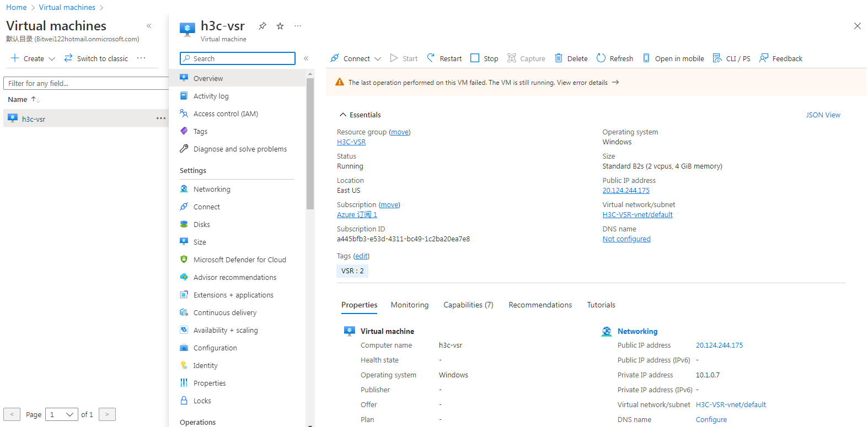Click the Start VM button
868x427 pixels.
pos(404,58)
